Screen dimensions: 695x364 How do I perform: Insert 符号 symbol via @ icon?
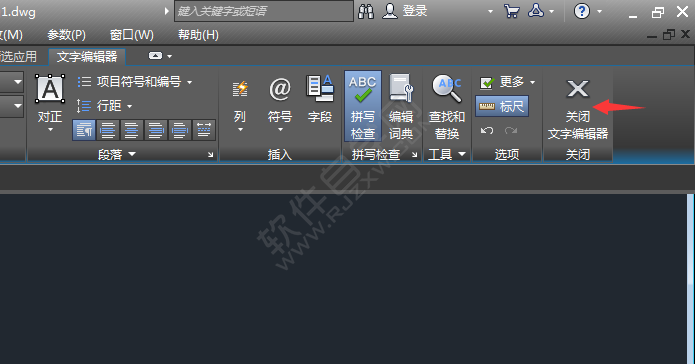(x=280, y=89)
